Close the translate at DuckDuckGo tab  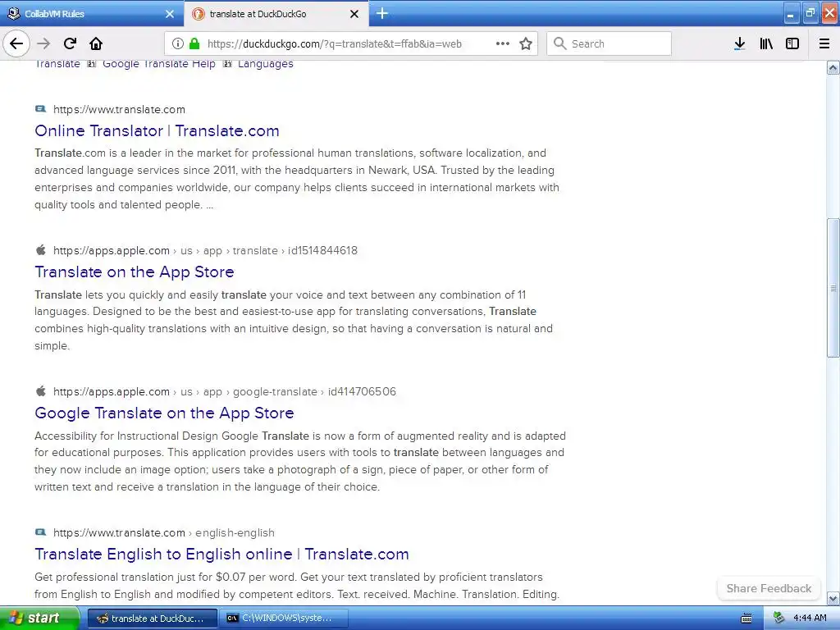click(x=354, y=14)
